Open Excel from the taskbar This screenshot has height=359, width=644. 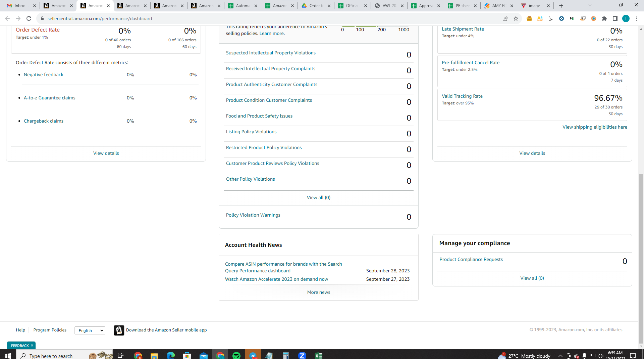coord(319,355)
